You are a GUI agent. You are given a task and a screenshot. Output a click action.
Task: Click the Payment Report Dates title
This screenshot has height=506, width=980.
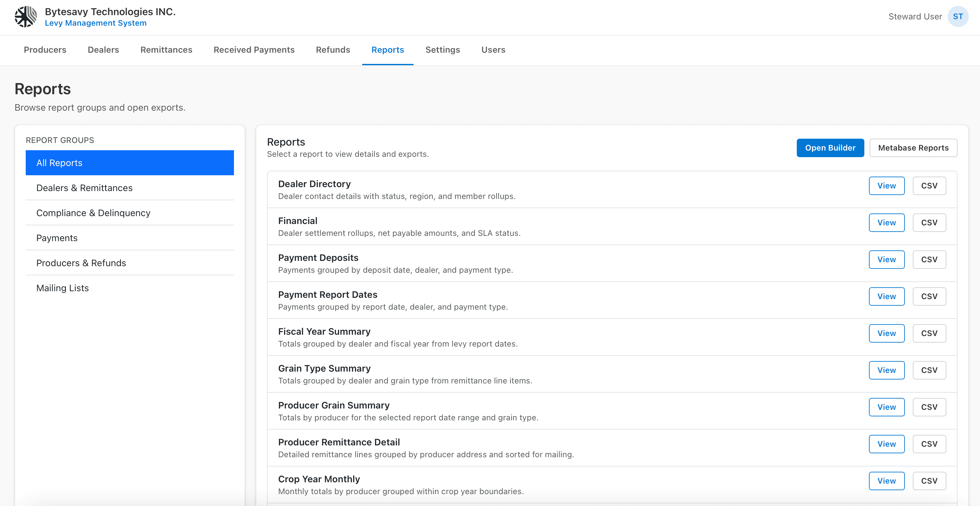pos(328,295)
